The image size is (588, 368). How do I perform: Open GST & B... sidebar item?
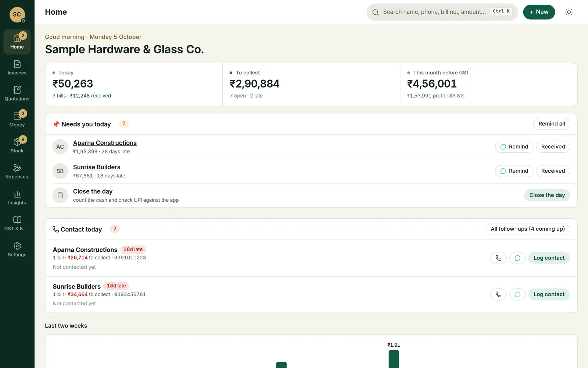point(17,223)
